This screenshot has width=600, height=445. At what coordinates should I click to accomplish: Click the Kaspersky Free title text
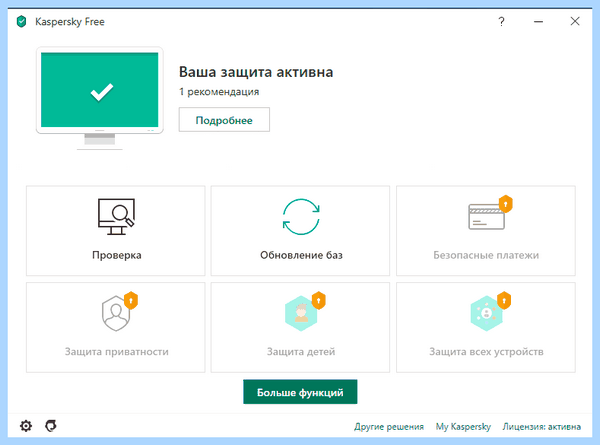(x=70, y=22)
